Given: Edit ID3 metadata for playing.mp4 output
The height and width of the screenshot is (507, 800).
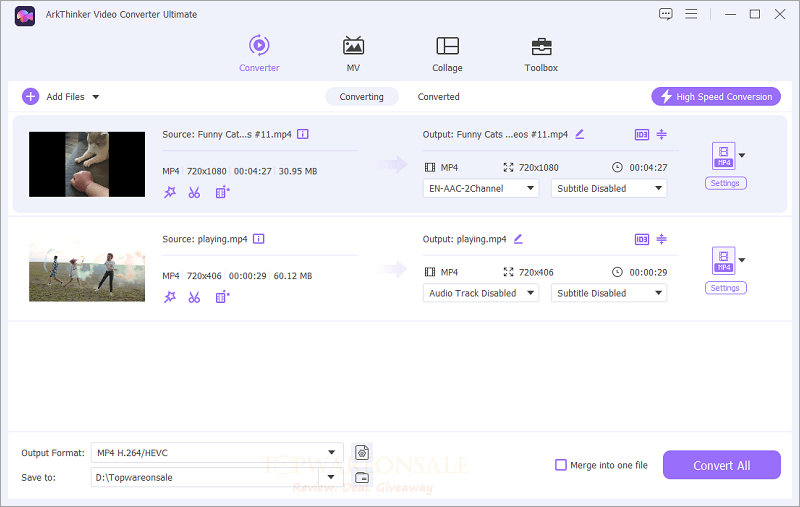Looking at the screenshot, I should click(642, 239).
